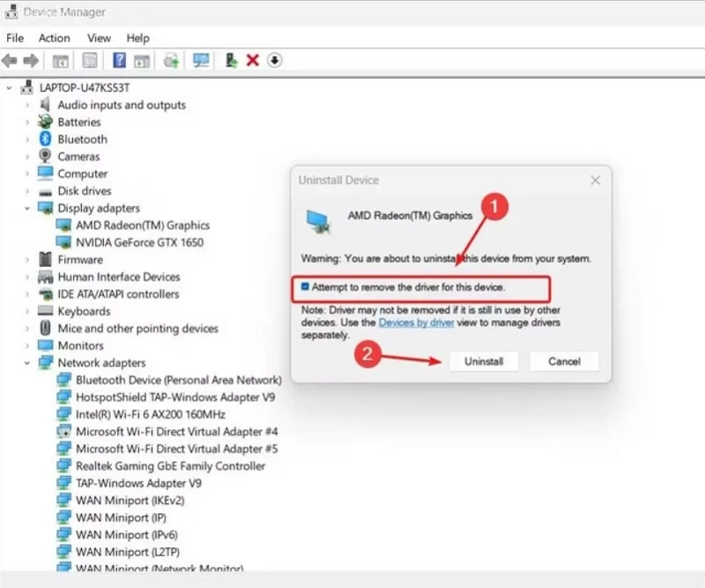Click the down-arrow Disable device toolbar icon
The width and height of the screenshot is (705, 588).
(x=274, y=60)
